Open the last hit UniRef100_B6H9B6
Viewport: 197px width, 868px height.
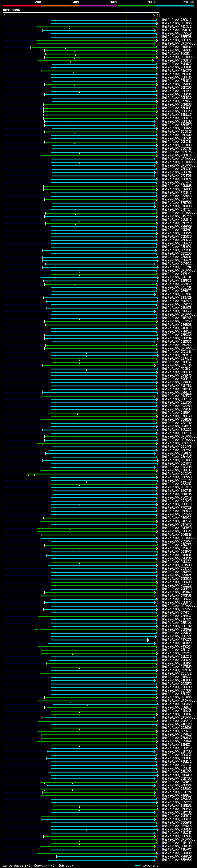pyautogui.click(x=176, y=860)
